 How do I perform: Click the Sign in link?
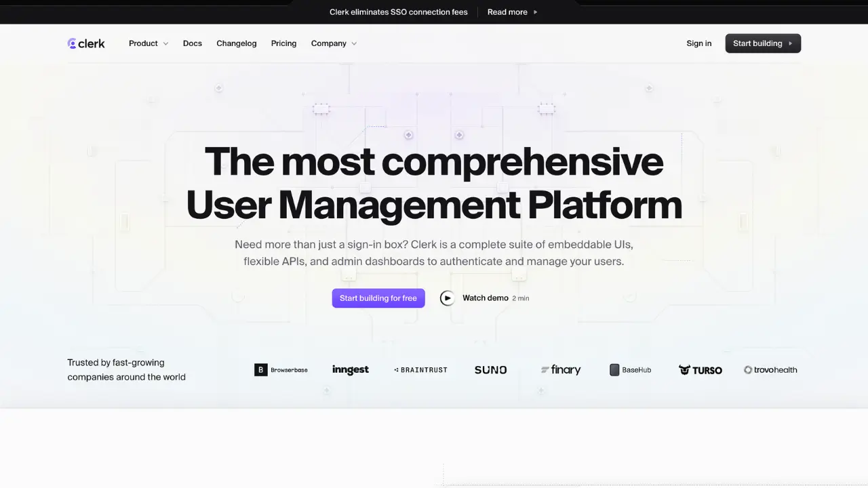point(699,43)
